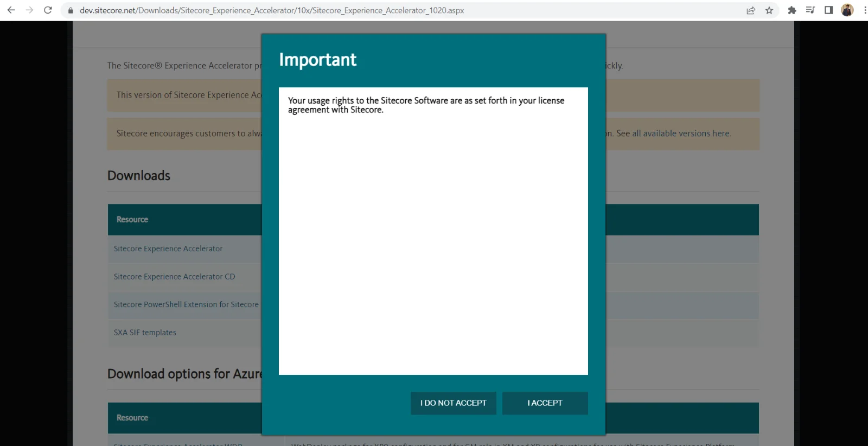Click the I DO NOT ACCEPT button
868x446 pixels.
click(x=454, y=403)
